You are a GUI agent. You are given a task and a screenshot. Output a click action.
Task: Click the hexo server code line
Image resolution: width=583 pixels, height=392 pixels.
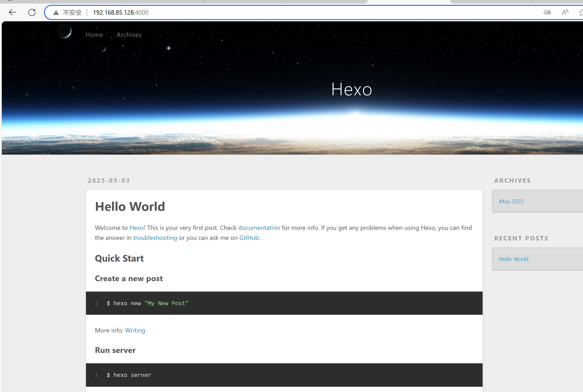129,375
